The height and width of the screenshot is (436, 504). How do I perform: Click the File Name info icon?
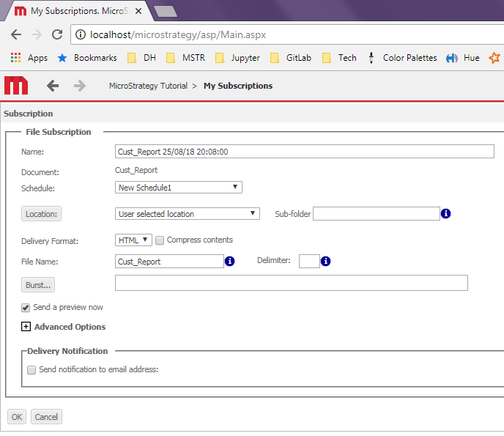click(x=229, y=261)
